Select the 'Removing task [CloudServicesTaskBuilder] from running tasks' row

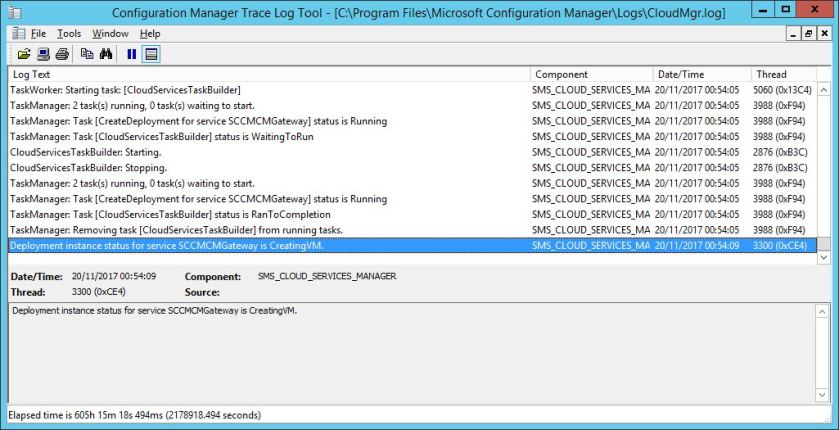412,230
